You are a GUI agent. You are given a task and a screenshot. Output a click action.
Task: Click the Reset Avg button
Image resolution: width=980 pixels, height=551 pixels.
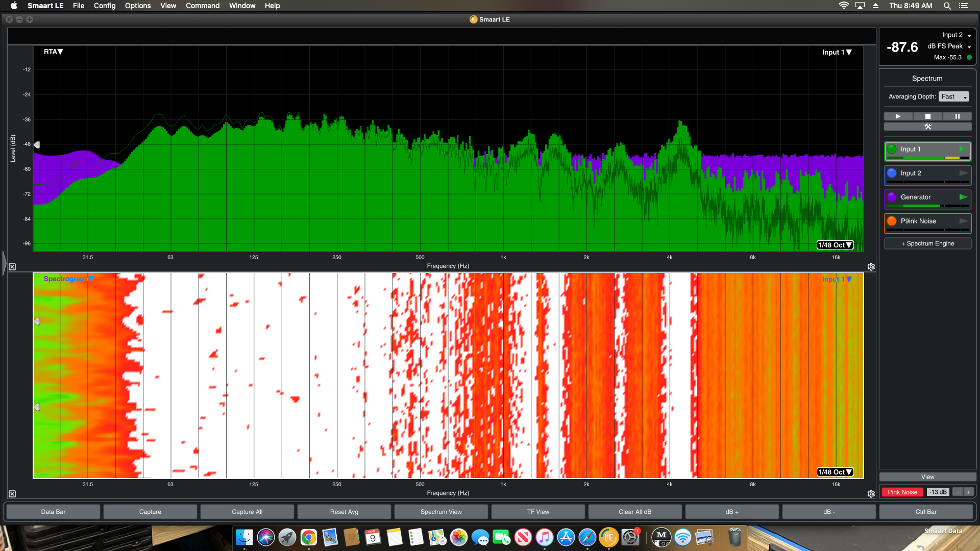pos(344,512)
